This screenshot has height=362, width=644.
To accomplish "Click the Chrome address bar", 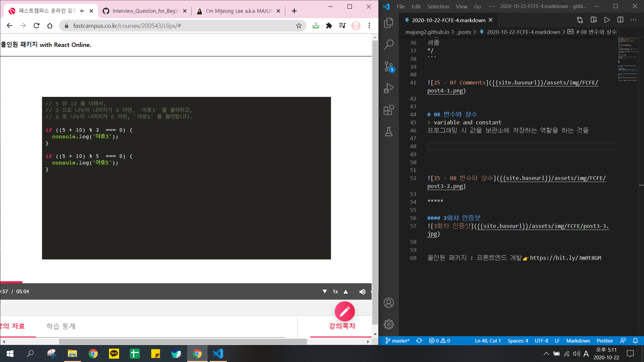I will click(x=183, y=26).
